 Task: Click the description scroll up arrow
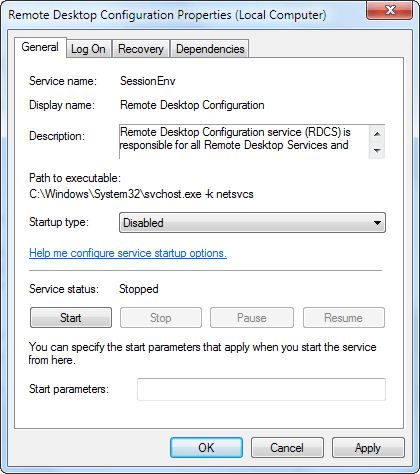point(377,134)
